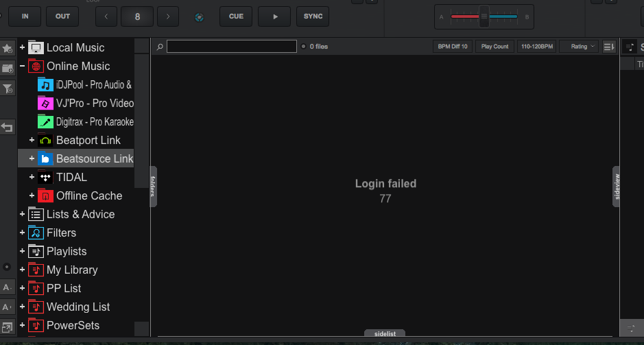Select the Wedding List folder
The width and height of the screenshot is (644, 345).
coord(78,307)
